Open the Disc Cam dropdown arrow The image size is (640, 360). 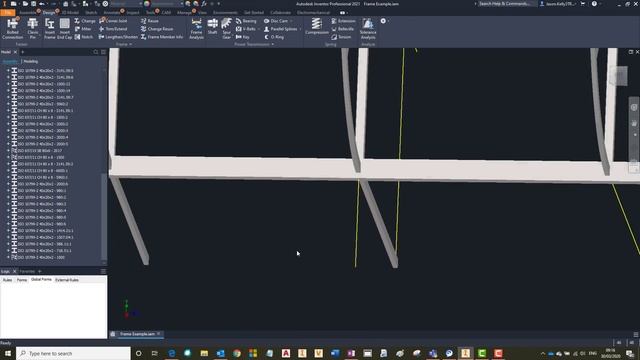[x=291, y=21]
